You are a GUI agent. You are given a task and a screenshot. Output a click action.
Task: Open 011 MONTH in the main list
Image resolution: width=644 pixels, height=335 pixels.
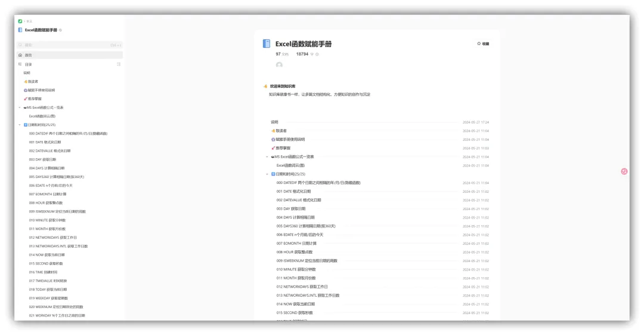296,278
